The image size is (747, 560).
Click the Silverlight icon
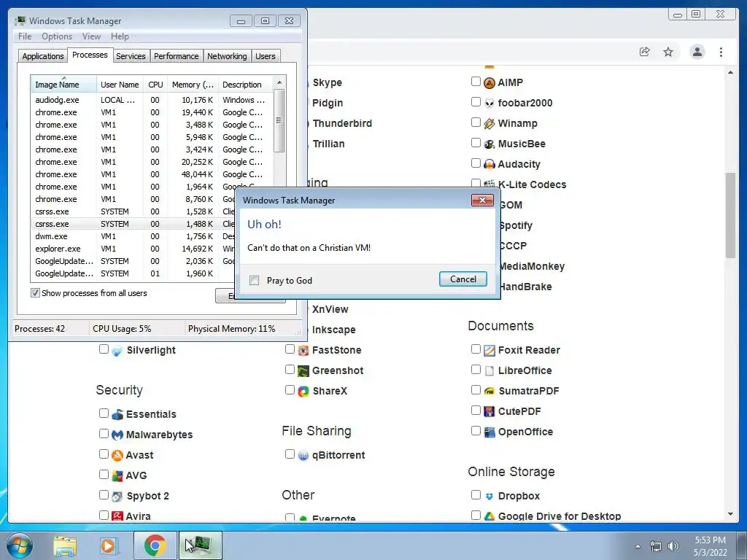117,351
